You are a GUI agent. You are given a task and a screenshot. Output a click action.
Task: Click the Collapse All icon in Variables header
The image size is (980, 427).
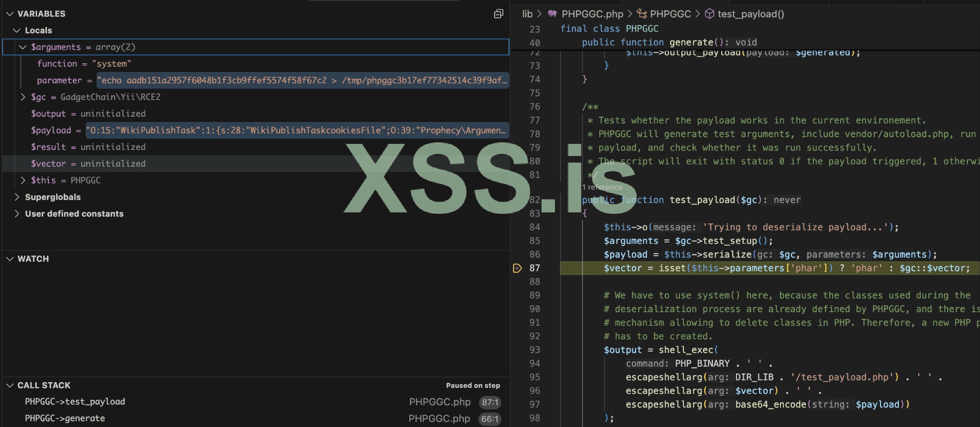click(499, 14)
